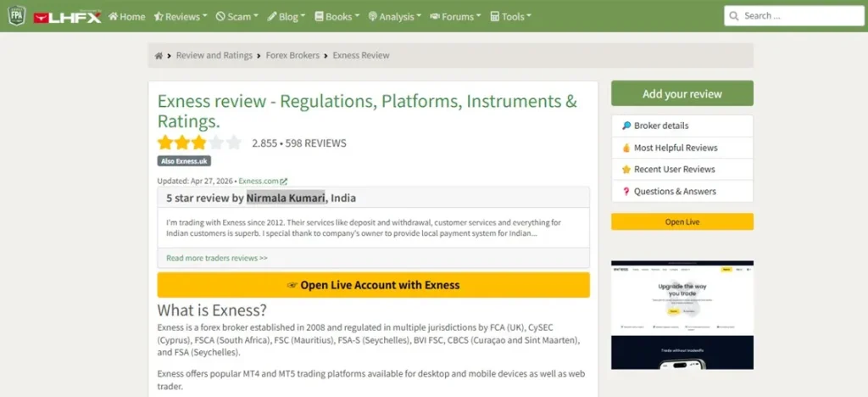Click the first rating star

pyautogui.click(x=165, y=143)
